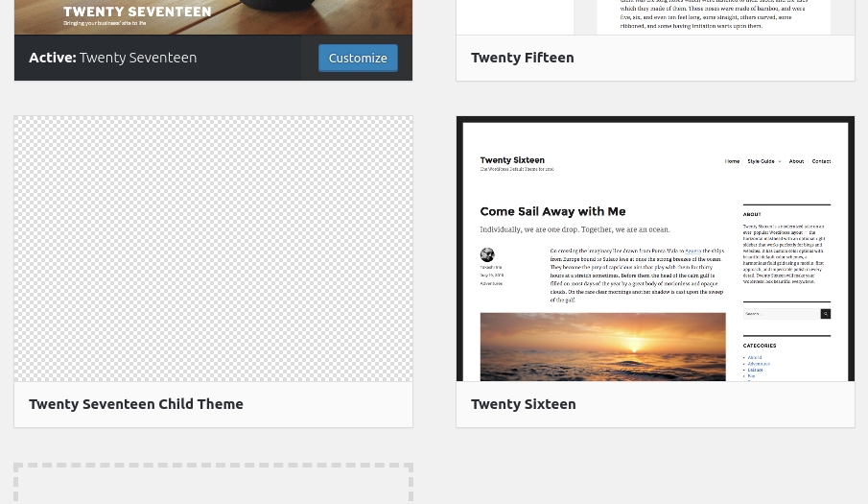Screen dimensions: 868x504
Task: Click the sunset ocean image in preview
Action: tap(603, 347)
